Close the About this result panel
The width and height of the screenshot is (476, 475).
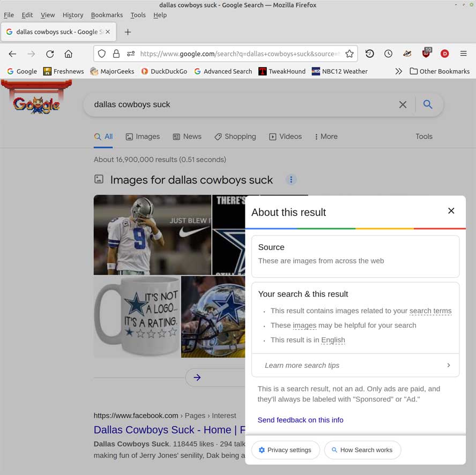click(451, 211)
